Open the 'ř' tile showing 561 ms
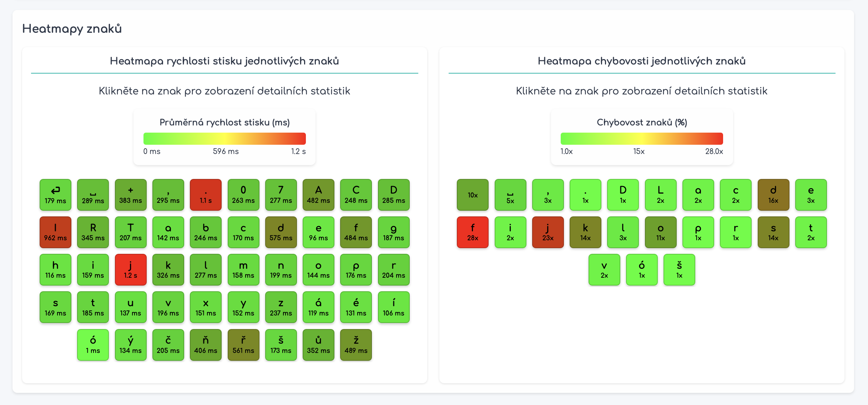868x405 pixels. tap(243, 345)
